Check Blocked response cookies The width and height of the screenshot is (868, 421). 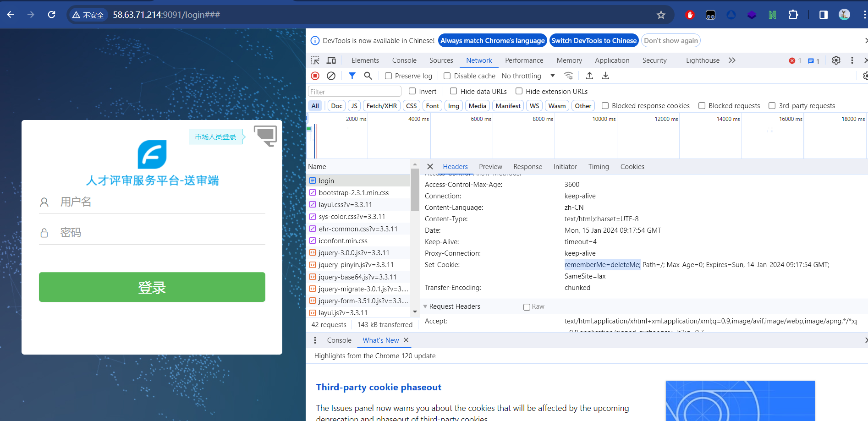[x=605, y=106]
